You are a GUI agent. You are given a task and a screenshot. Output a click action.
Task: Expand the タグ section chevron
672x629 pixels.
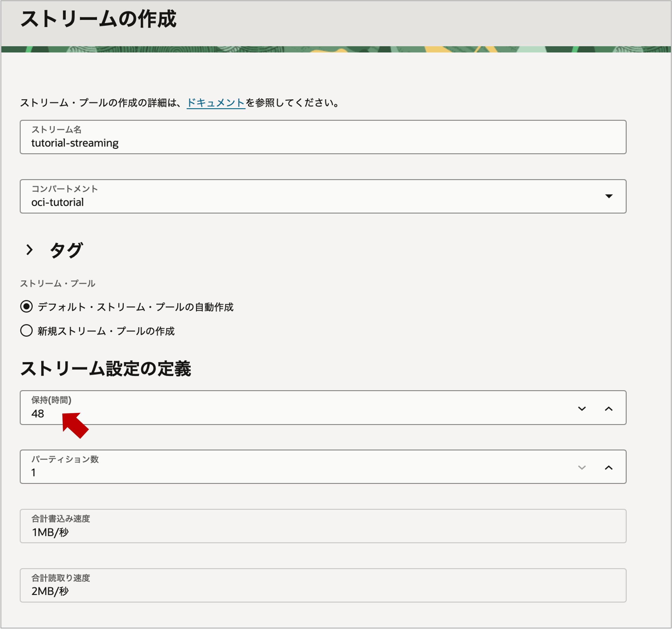click(30, 250)
